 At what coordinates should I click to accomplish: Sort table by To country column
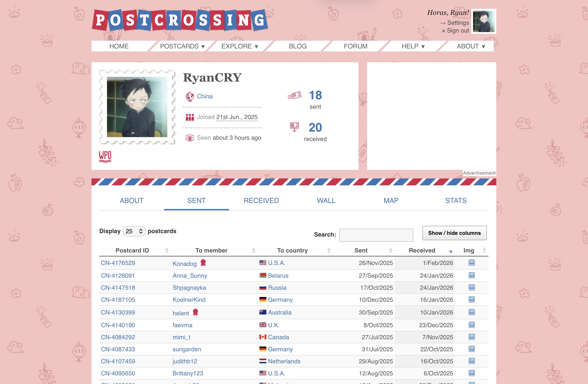(293, 250)
